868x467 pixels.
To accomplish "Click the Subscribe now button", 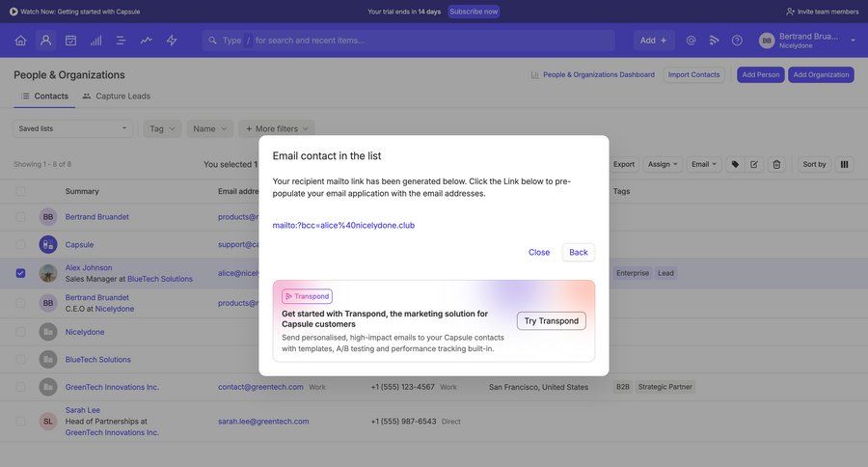I will tap(474, 11).
